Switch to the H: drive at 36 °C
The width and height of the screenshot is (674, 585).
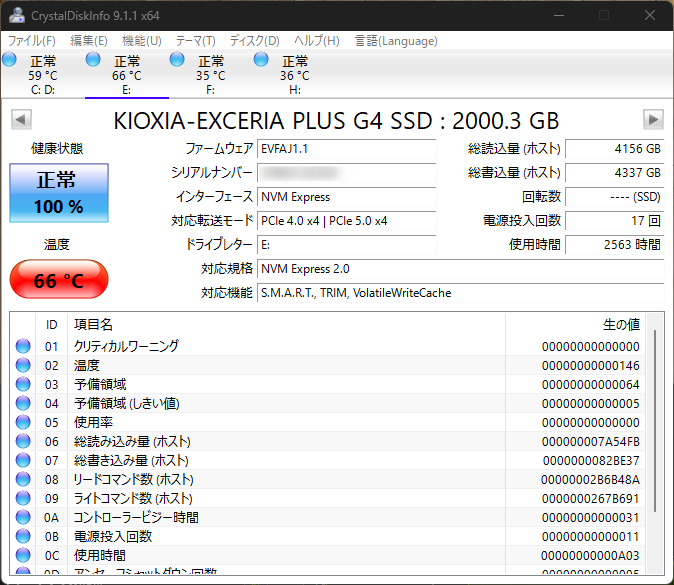click(x=295, y=74)
